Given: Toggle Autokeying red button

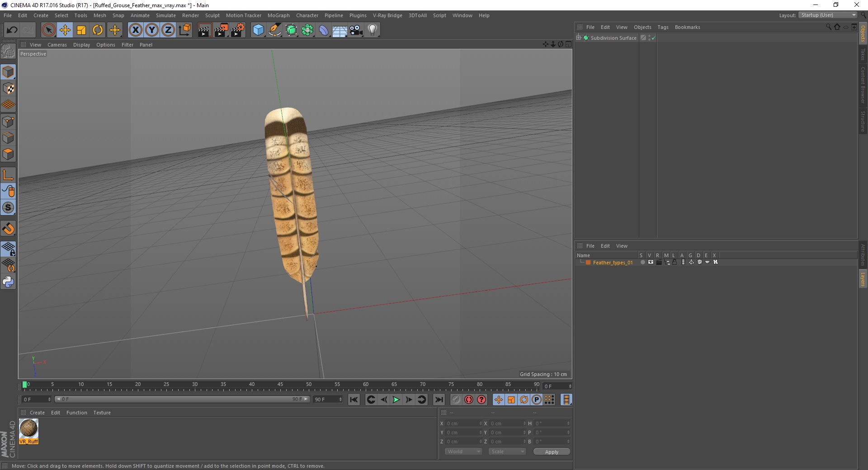Looking at the screenshot, I should tap(469, 399).
